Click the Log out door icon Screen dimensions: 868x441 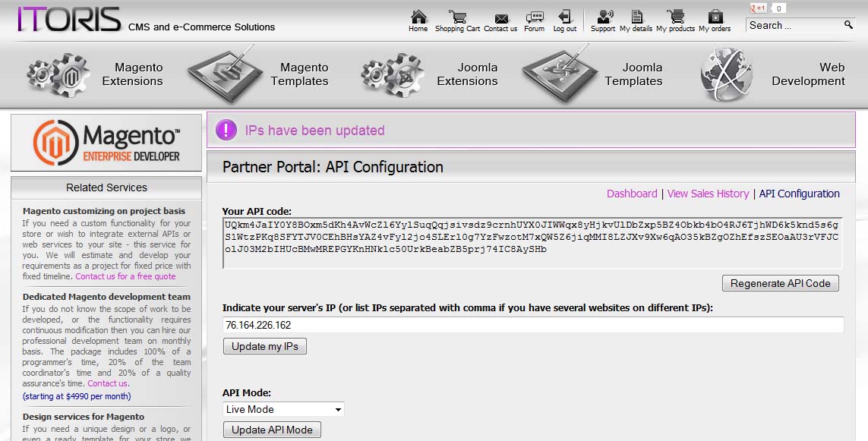click(564, 16)
